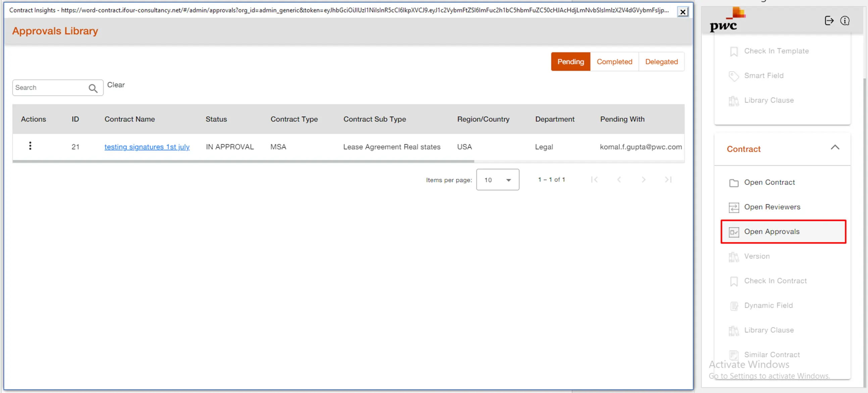The width and height of the screenshot is (868, 393).
Task: Click the ID column header
Action: pyautogui.click(x=75, y=119)
